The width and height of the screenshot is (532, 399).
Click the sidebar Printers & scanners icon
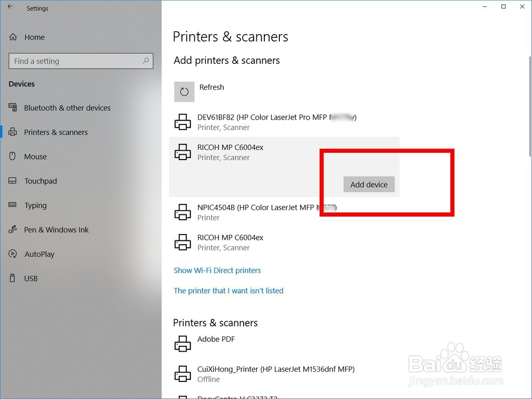pyautogui.click(x=13, y=131)
